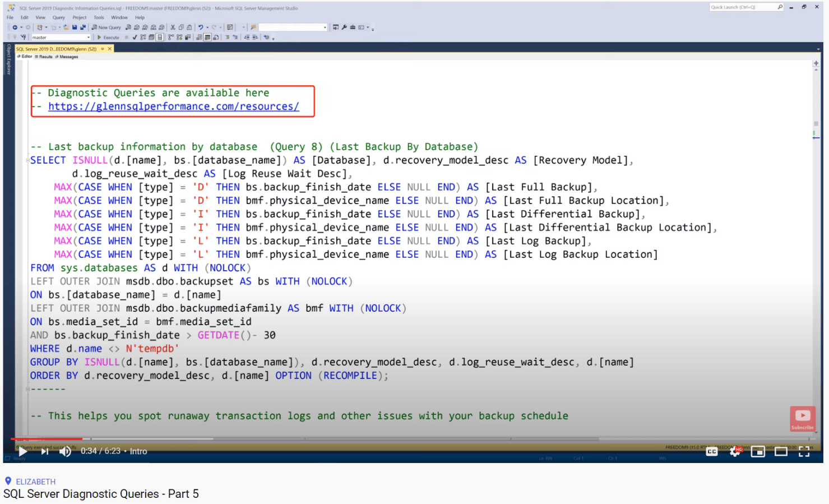
Task: Open video quality settings gear
Action: click(735, 451)
